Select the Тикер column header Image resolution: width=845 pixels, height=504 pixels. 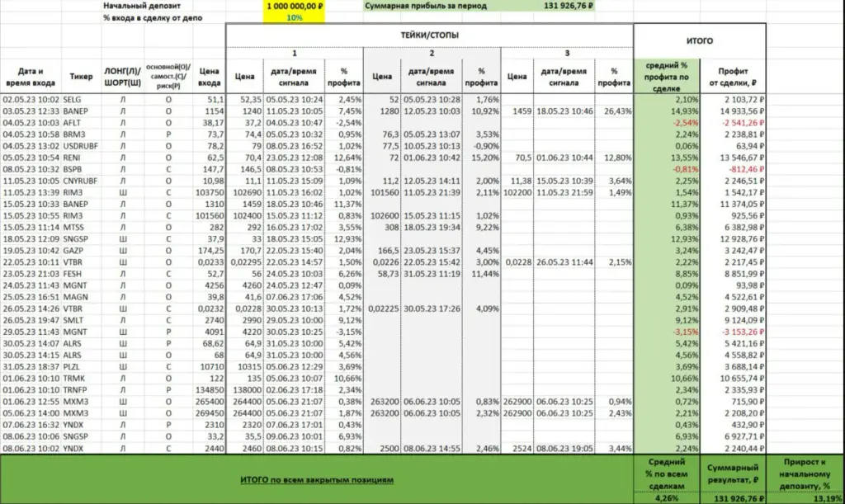click(81, 77)
